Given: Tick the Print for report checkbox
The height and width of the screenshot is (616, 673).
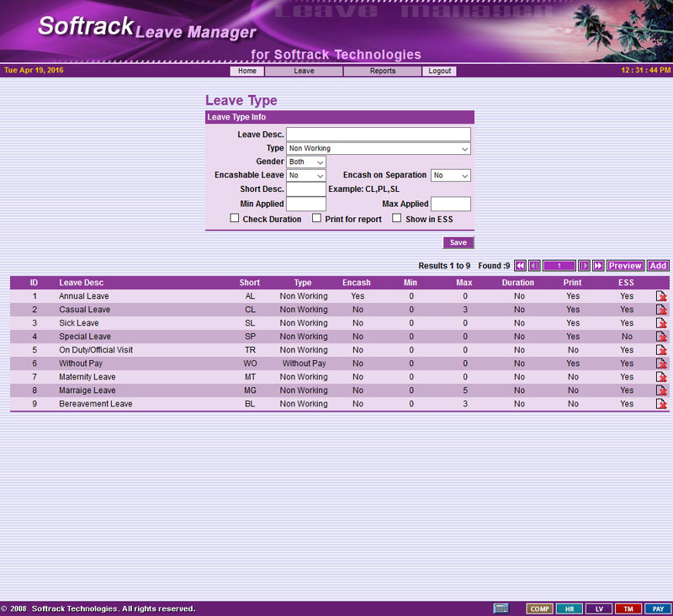Looking at the screenshot, I should pos(317,219).
